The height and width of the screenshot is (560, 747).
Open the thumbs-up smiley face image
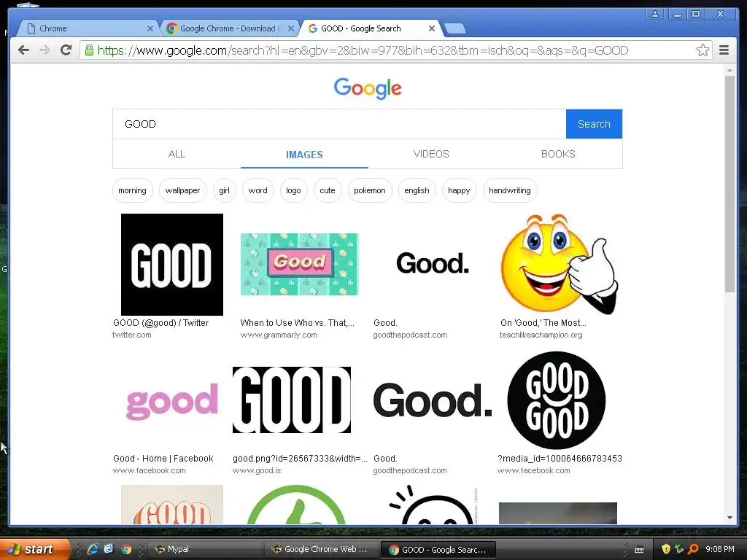tap(560, 264)
